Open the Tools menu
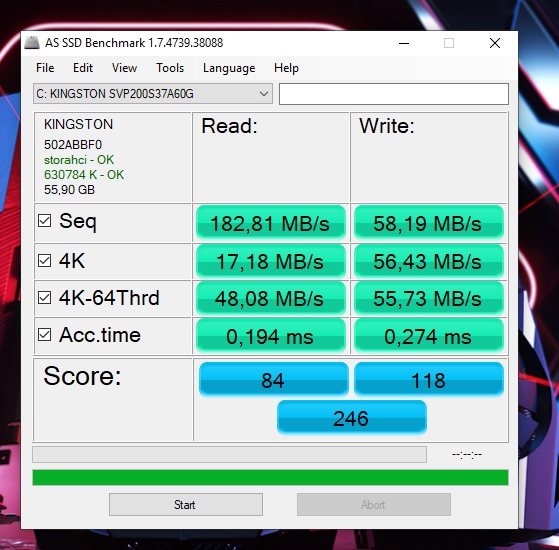The image size is (559, 550). coord(170,68)
